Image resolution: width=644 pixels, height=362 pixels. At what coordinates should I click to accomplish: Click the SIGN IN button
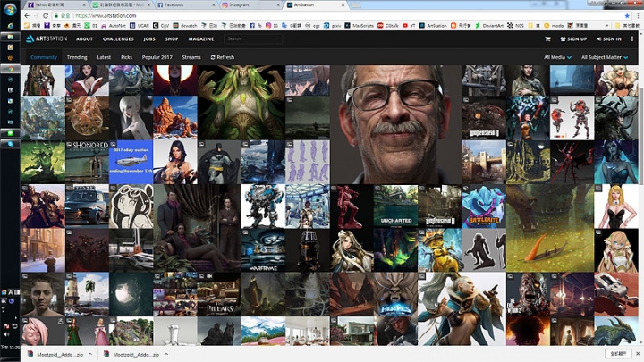pyautogui.click(x=609, y=39)
